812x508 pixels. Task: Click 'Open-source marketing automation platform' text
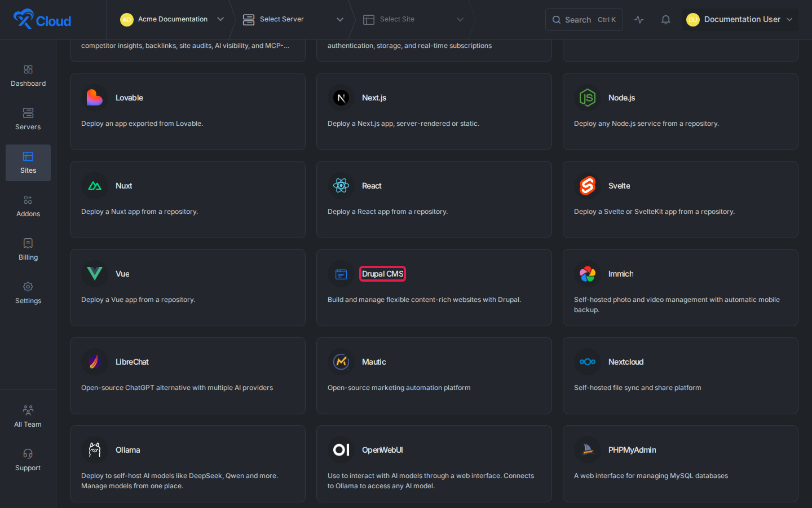click(x=399, y=388)
